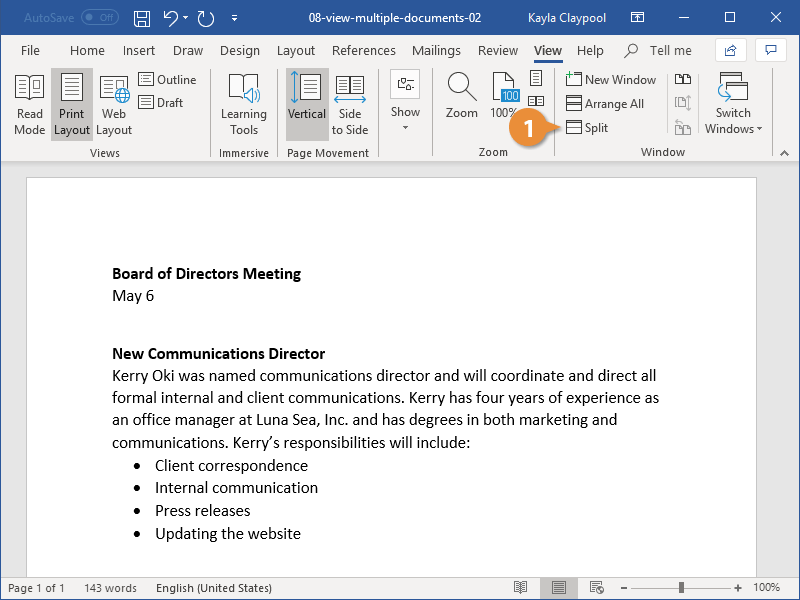Toggle the AutoSave switch

(99, 18)
